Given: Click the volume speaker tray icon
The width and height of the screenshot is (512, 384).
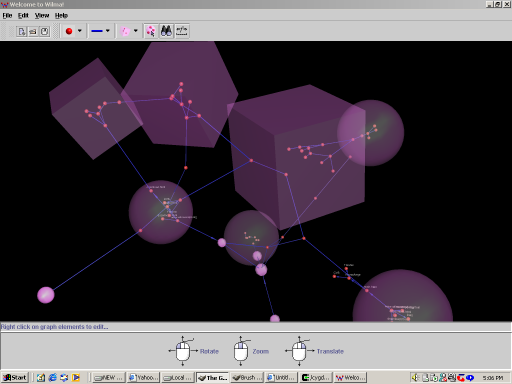Looking at the screenshot, I should [415, 377].
